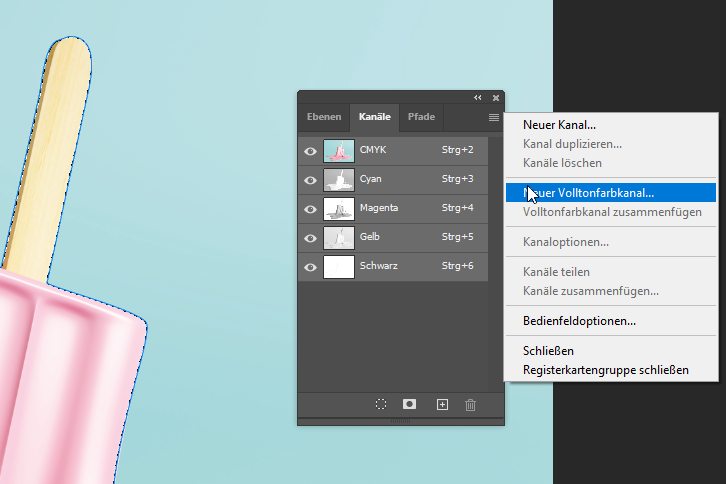Viewport: 726px width, 484px height.
Task: Hide the Gelb channel
Action: click(x=310, y=238)
